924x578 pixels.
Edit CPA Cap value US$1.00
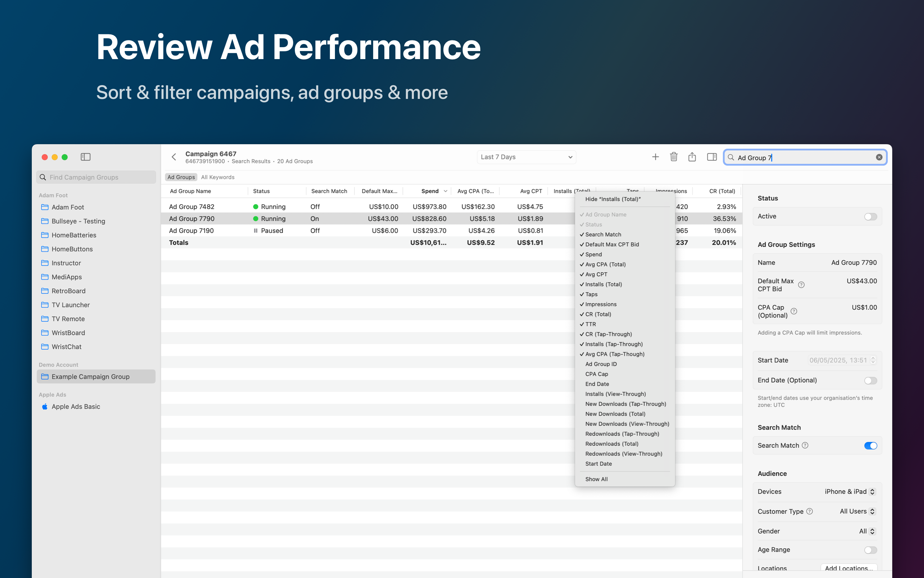864,307
